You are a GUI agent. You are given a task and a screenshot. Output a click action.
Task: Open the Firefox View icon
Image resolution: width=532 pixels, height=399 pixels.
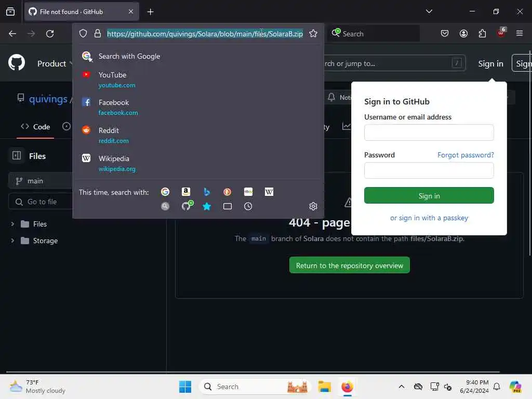[x=10, y=11]
